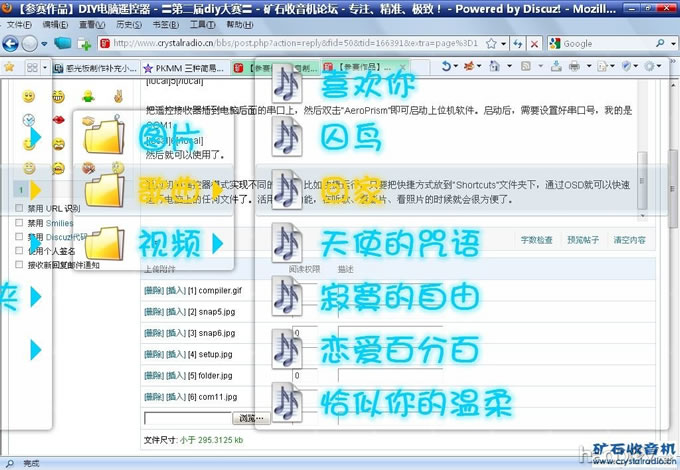This screenshot has height=470, width=680.
Task: Enable the 禁用 URL 识别 checkbox
Action: click(x=20, y=209)
